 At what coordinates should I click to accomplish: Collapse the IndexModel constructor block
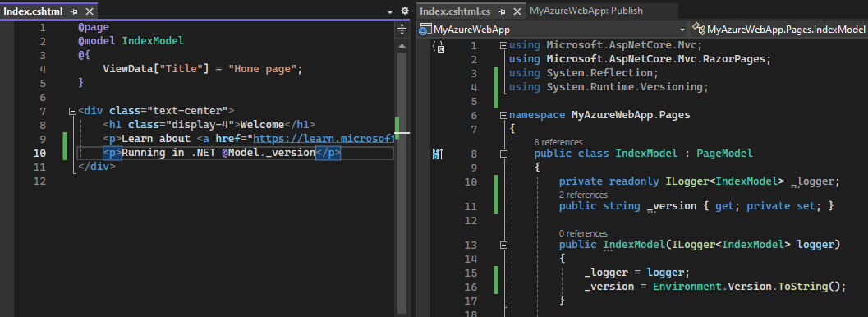coord(503,245)
